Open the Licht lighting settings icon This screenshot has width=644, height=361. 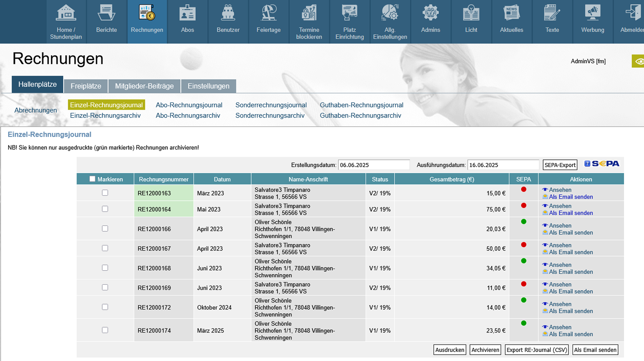click(x=471, y=13)
